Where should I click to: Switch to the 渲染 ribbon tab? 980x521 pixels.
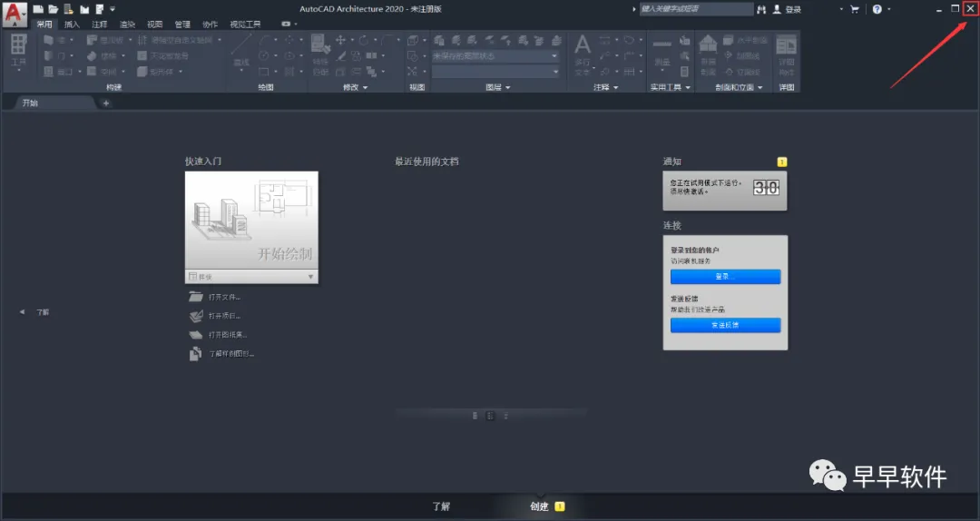click(127, 25)
